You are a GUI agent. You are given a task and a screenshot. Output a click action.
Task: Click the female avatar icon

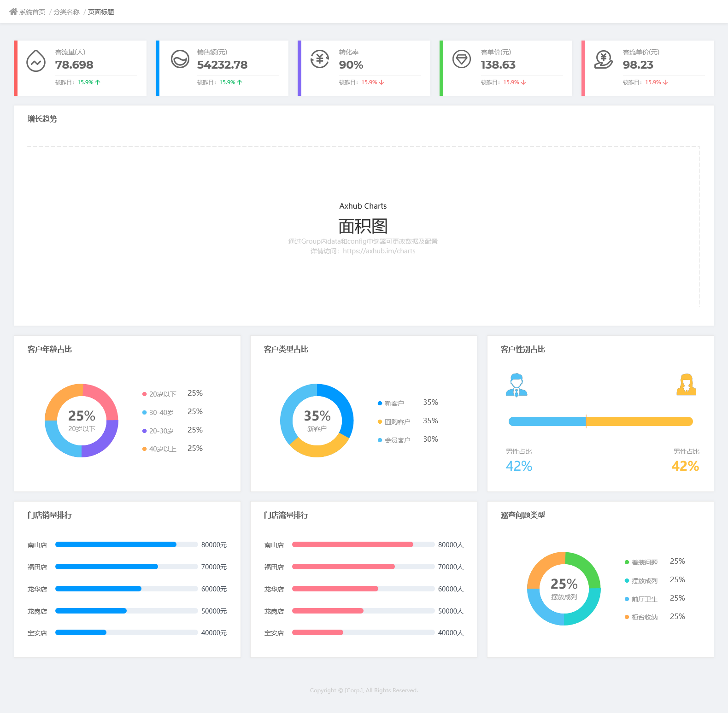(686, 385)
